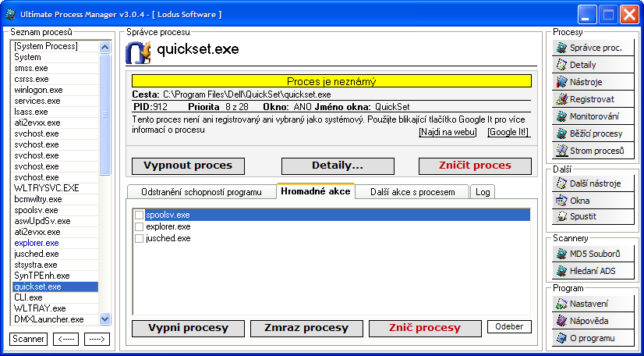644x356 pixels.
Task: Click the right arrow ----> button
Action: click(x=97, y=339)
